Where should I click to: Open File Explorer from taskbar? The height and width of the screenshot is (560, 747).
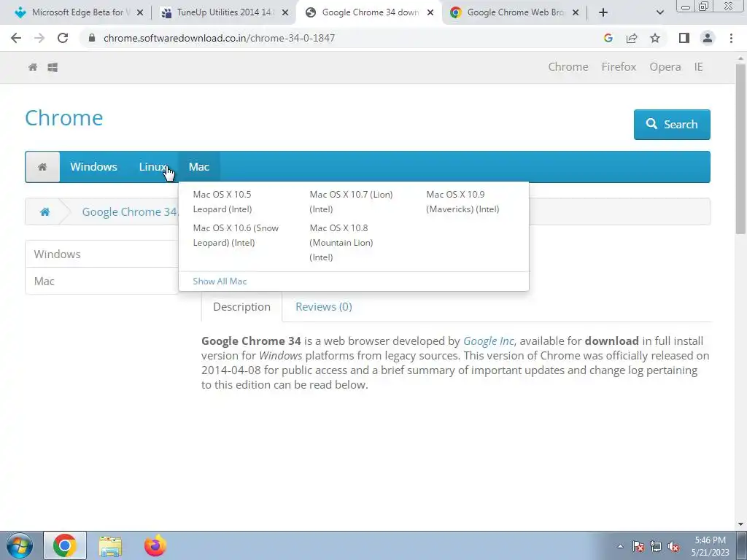pos(110,545)
